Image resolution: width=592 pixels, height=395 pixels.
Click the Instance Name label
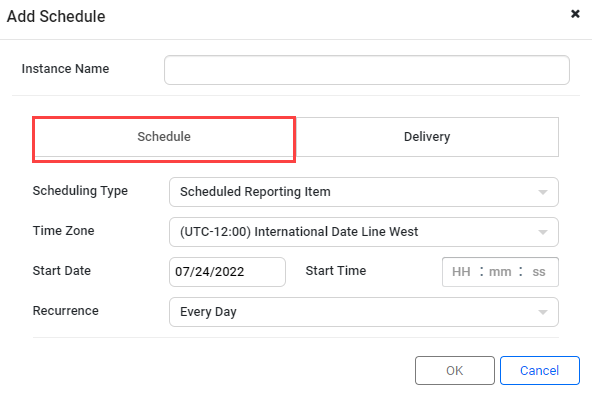[x=65, y=69]
